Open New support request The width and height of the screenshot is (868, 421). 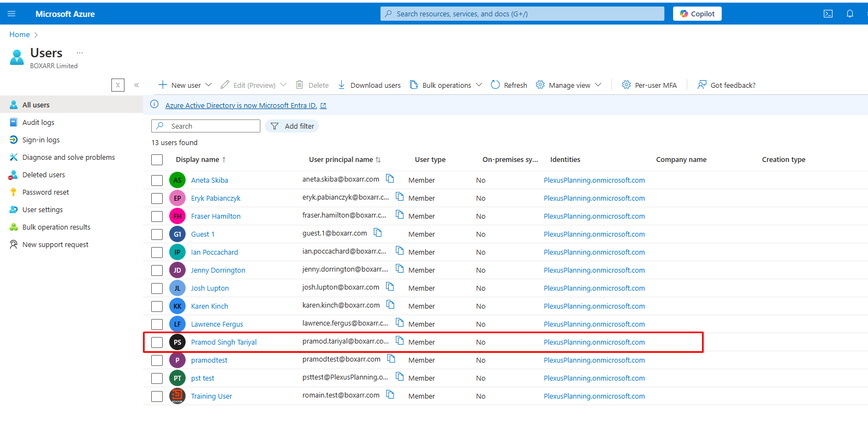coord(55,244)
